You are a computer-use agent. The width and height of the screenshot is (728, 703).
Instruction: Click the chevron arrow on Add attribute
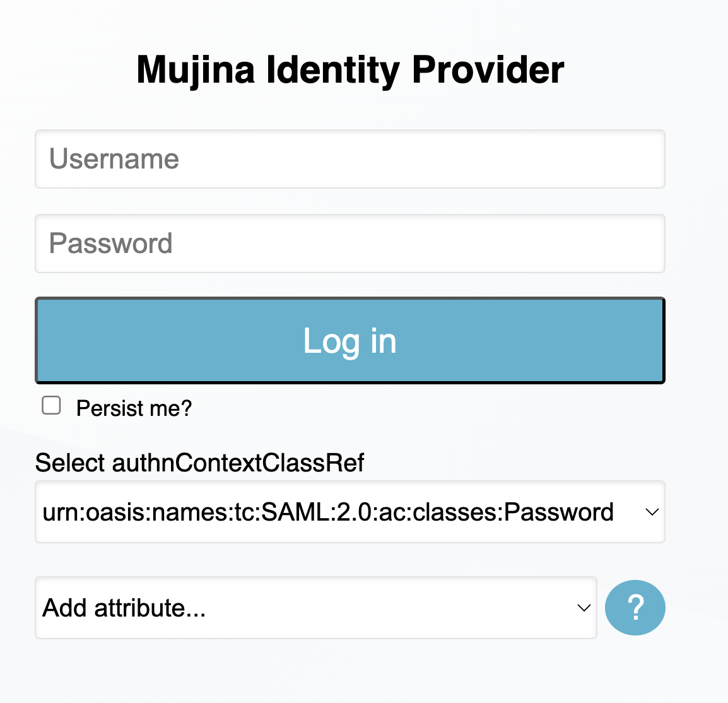pos(584,608)
